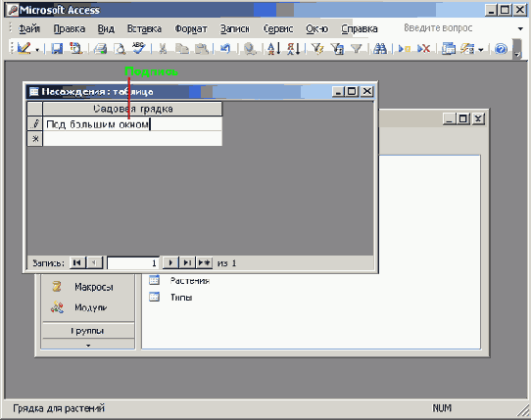Go to next record navigation button

170,262
